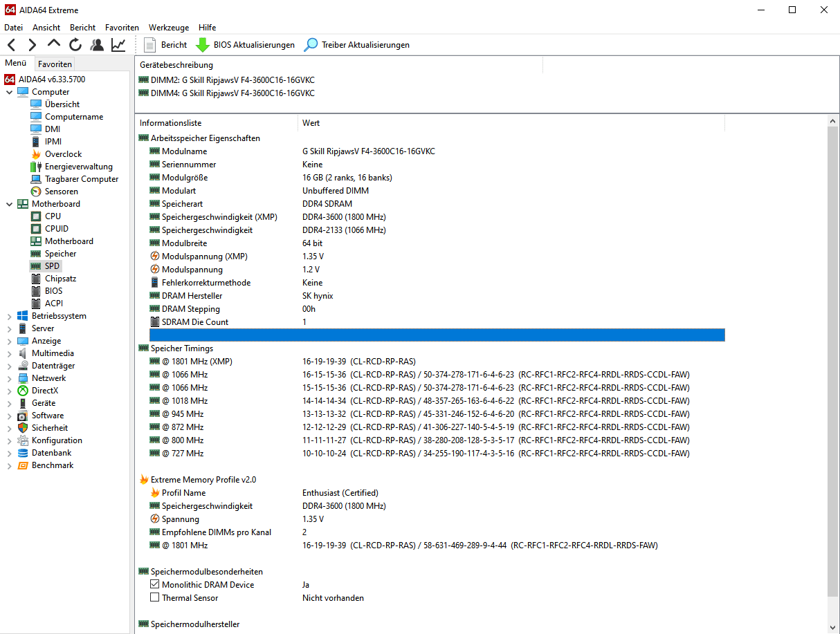Select the IPMI tree item
Image resolution: width=840 pixels, height=634 pixels.
pyautogui.click(x=53, y=142)
